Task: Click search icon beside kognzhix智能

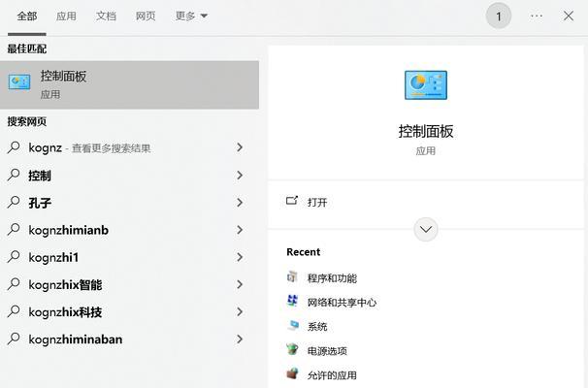Action: tap(14, 284)
